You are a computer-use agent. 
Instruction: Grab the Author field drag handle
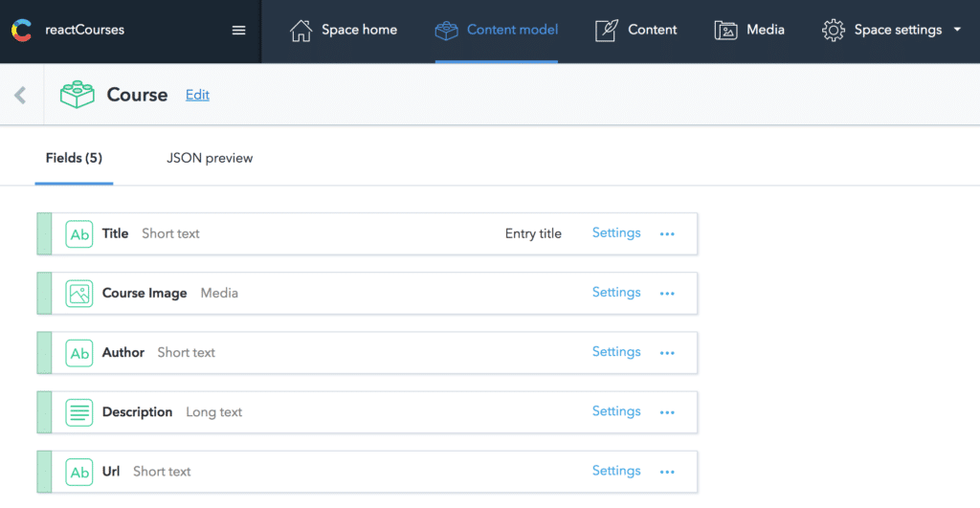(x=44, y=352)
